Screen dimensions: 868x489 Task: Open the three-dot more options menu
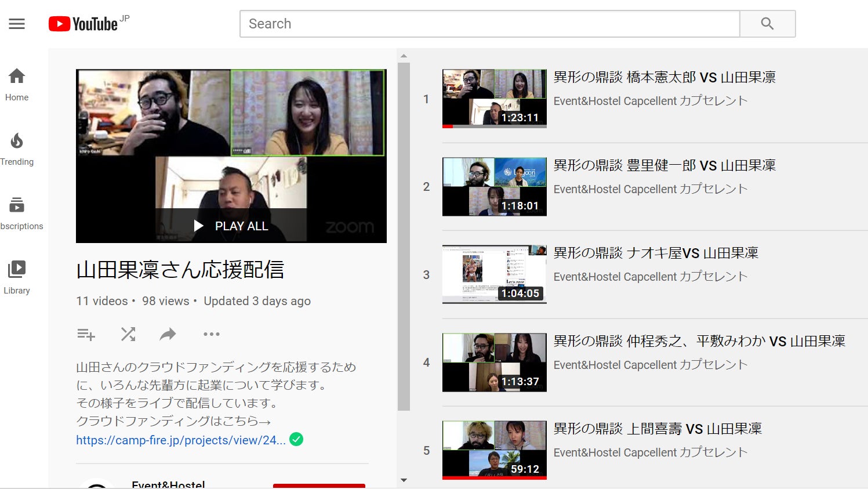[211, 334]
